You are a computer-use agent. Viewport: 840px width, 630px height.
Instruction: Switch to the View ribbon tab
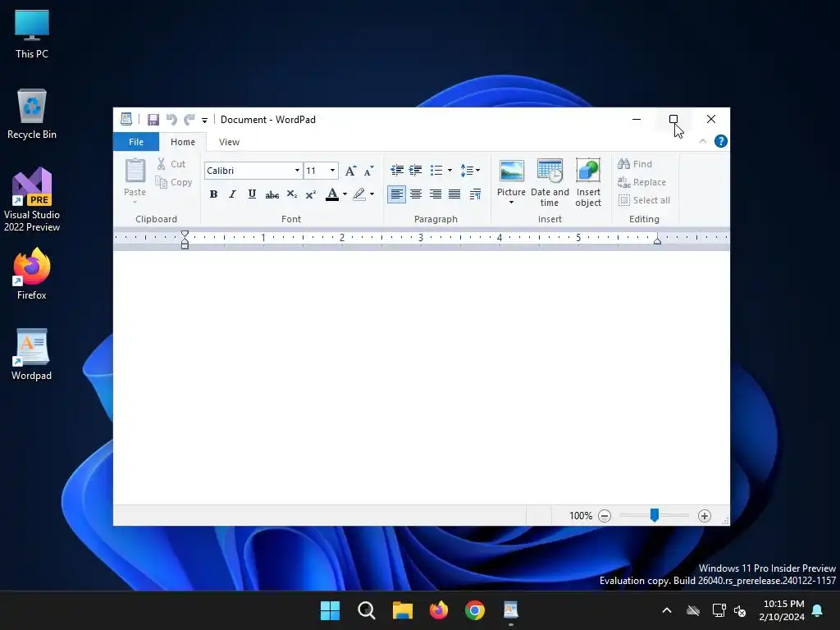pos(229,142)
